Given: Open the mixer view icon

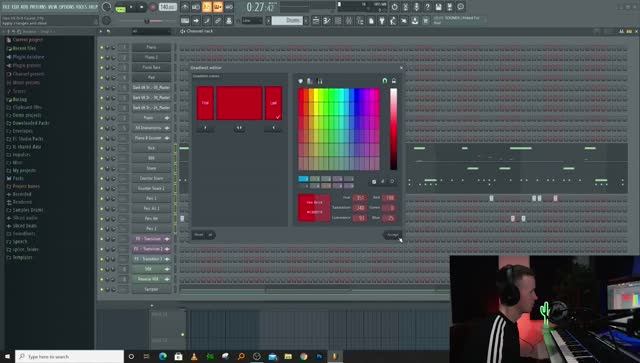Looking at the screenshot, I should click(x=349, y=20).
